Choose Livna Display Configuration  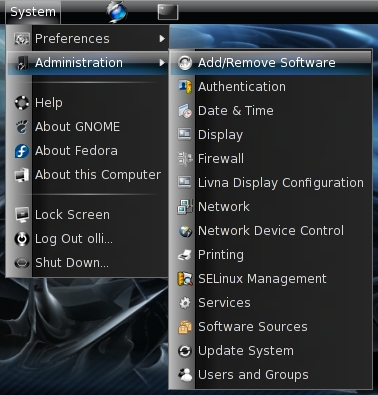click(x=271, y=183)
